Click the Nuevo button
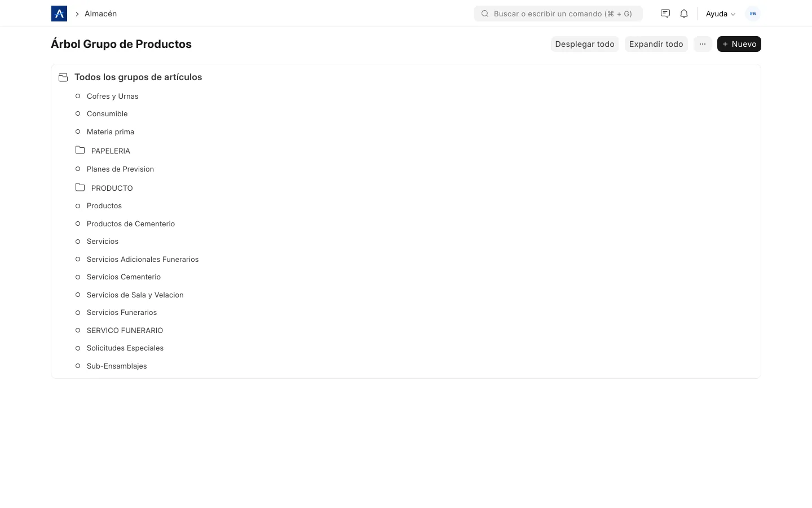Screen dimensions: 812x508 (739, 44)
